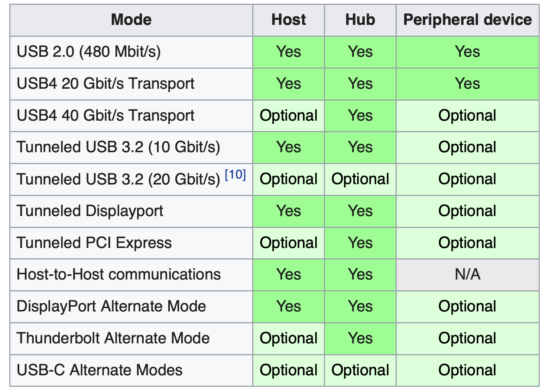Click the Hub column header
The height and width of the screenshot is (392, 549).
[360, 20]
